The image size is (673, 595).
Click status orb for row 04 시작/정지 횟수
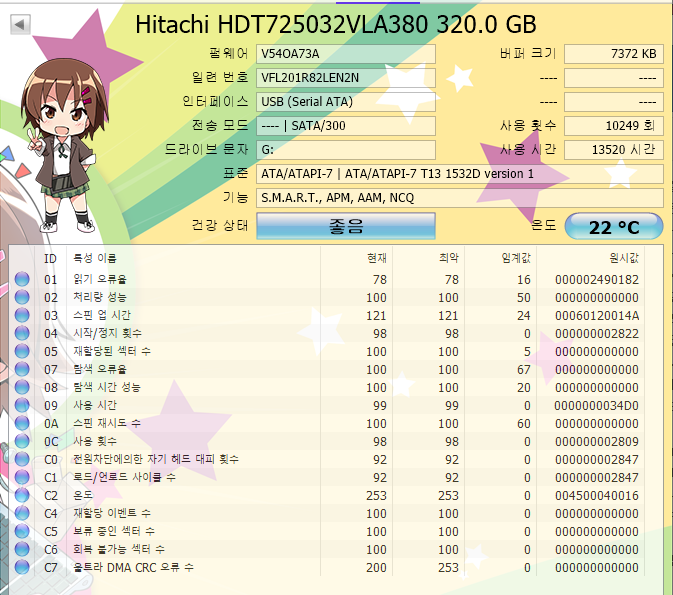[x=22, y=334]
